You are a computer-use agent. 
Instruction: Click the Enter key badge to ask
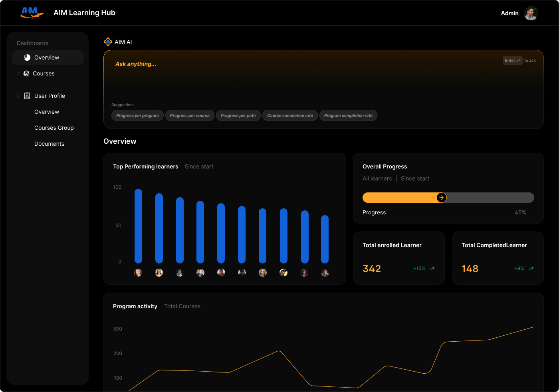(513, 61)
